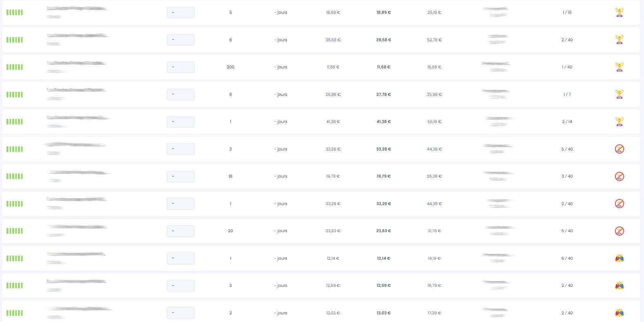Click the trophy icon in the 11,68 € row
Viewport: 644px width, 322px height.
pyautogui.click(x=620, y=67)
